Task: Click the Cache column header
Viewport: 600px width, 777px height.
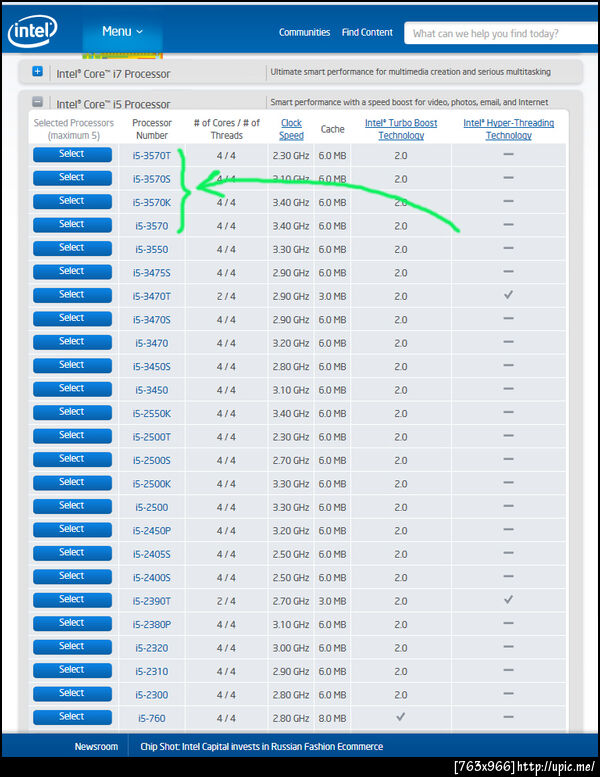Action: [x=332, y=129]
